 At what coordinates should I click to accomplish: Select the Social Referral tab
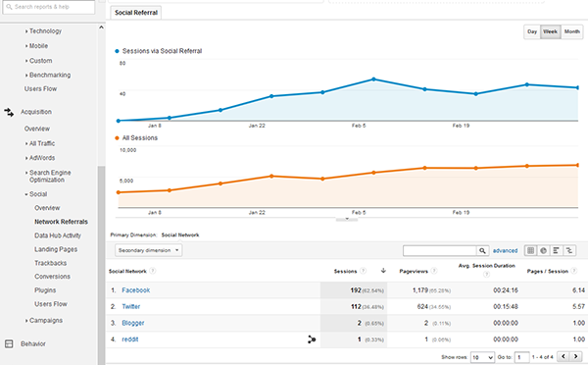[136, 13]
